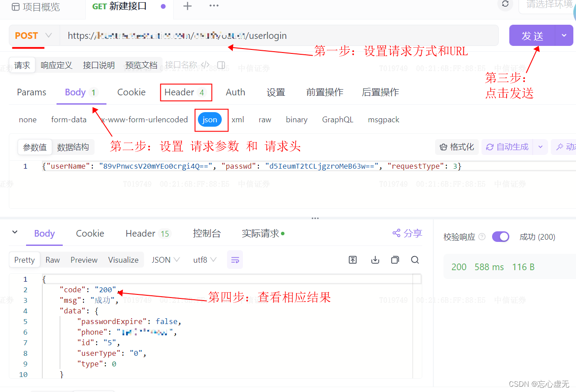Open the request Header 4 tab
Screen dimensions: 576x392
tap(186, 92)
